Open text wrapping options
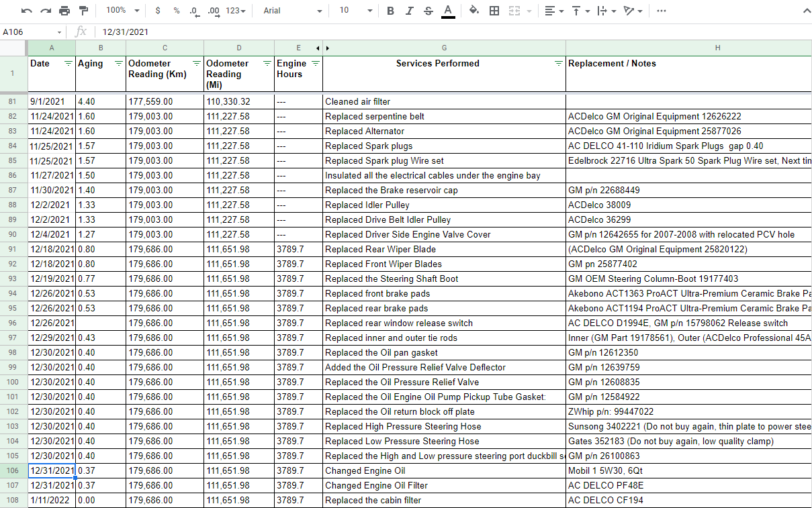This screenshot has width=812, height=508. point(606,11)
